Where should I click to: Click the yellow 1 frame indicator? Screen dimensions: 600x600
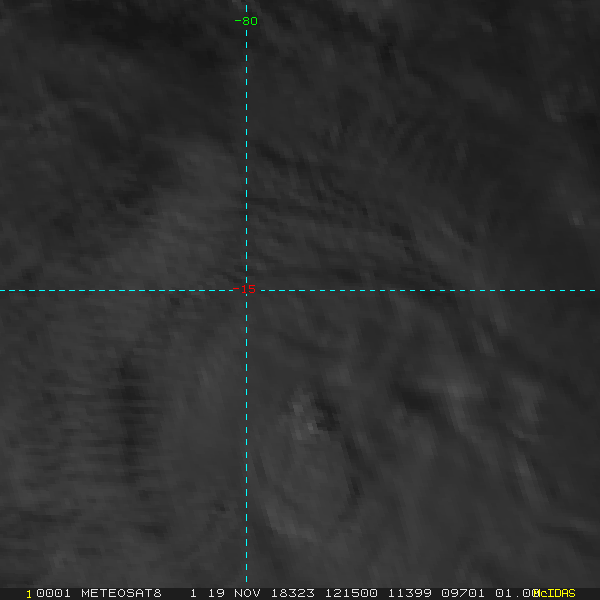29,594
